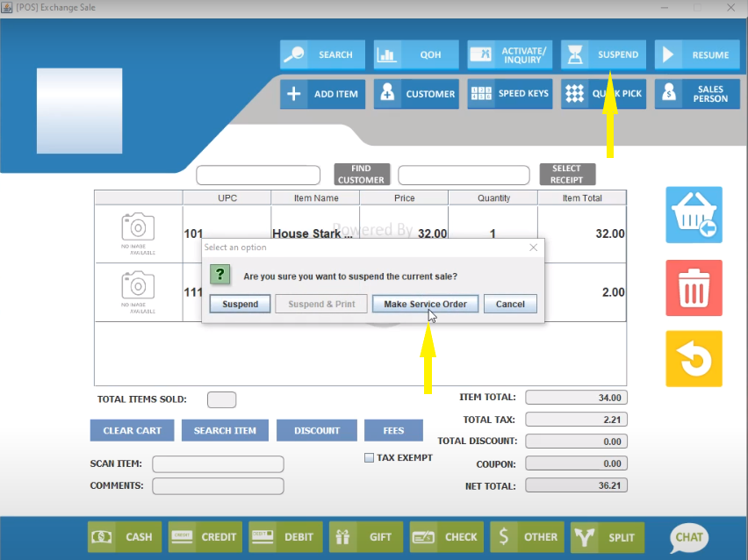Click the Item Total column header

[x=582, y=198]
